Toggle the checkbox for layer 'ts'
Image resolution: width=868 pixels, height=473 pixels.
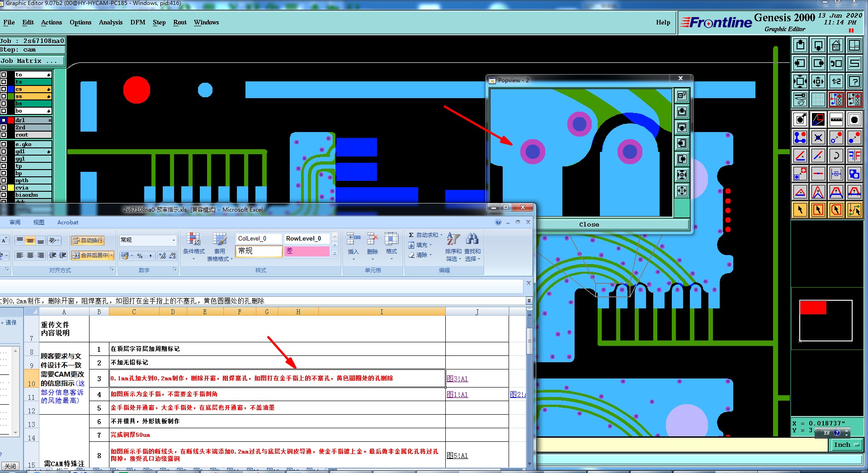point(4,82)
